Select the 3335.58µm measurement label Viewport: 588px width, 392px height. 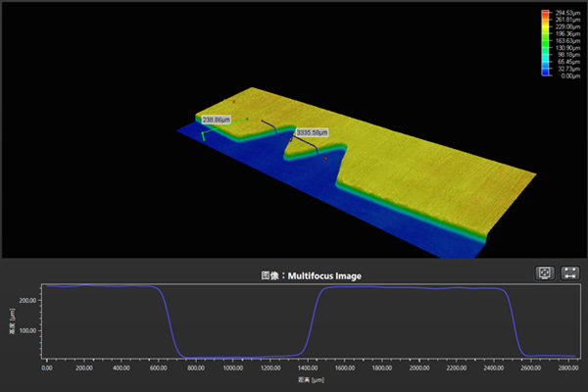312,131
